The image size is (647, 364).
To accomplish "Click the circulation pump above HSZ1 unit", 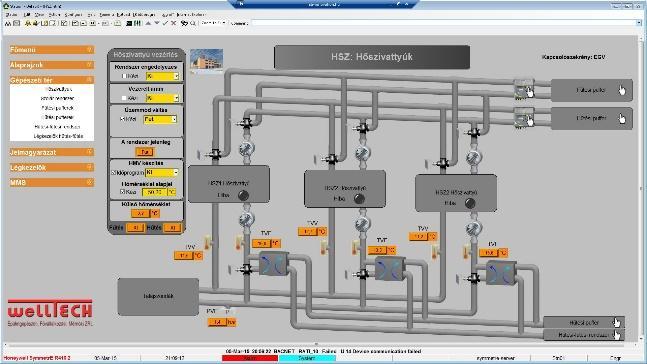I will [246, 148].
